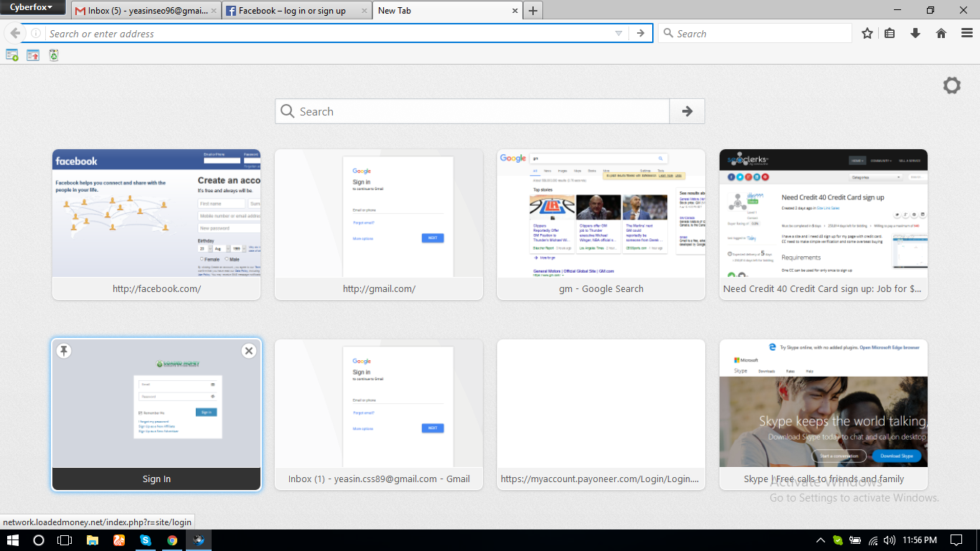Pin the Sign In tile
This screenshot has width=980, height=551.
pyautogui.click(x=64, y=351)
